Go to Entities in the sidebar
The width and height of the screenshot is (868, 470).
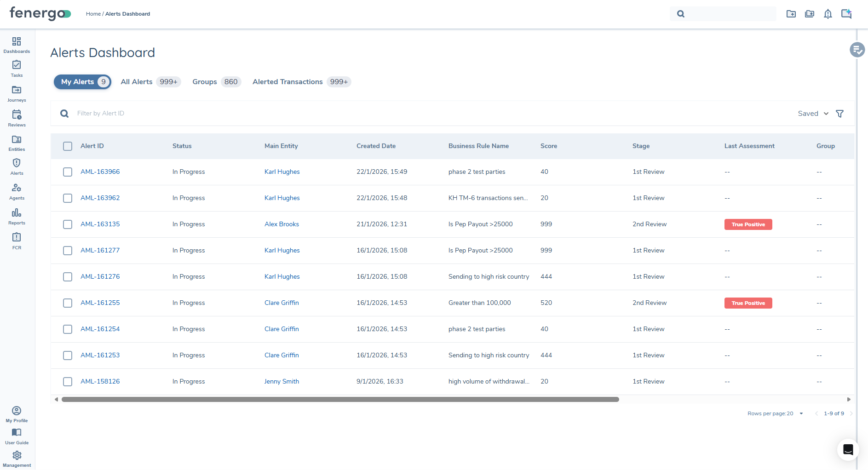[x=17, y=143]
